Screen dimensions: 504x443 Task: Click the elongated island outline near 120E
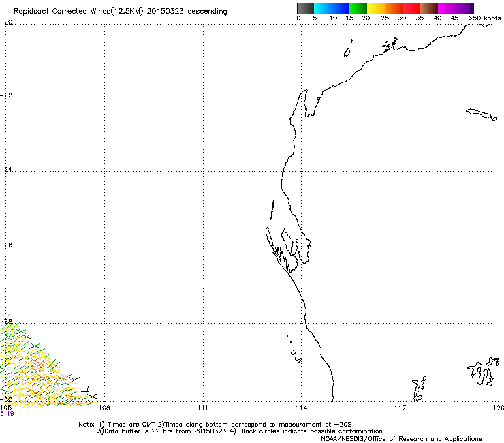pos(481,114)
